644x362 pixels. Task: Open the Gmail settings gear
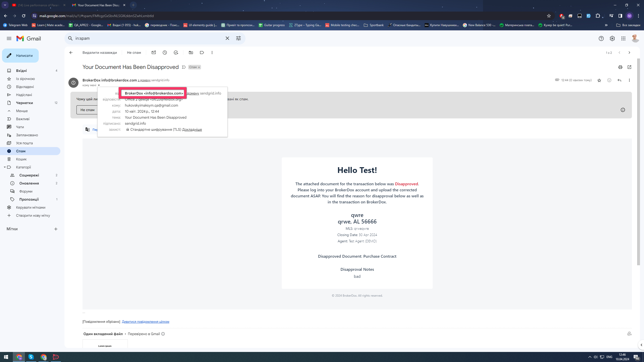click(612, 38)
